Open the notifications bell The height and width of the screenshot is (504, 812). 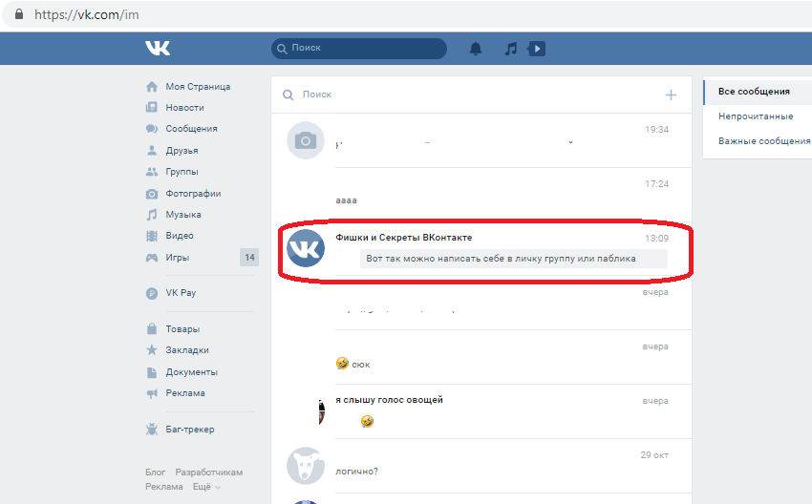[476, 49]
